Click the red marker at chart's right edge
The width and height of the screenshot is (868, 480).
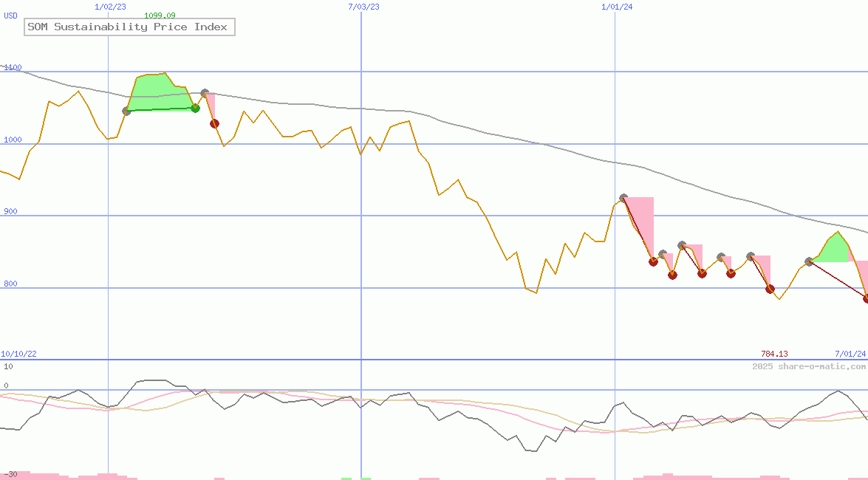[x=867, y=298]
